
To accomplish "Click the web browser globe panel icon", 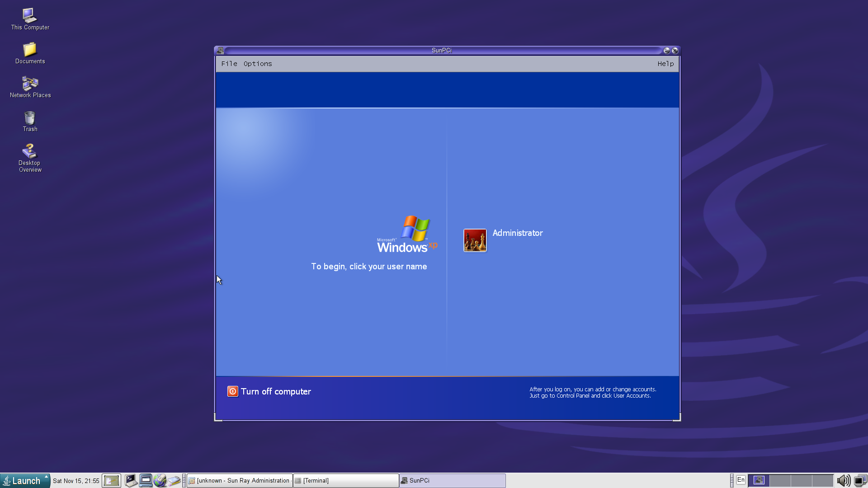I will [x=160, y=480].
